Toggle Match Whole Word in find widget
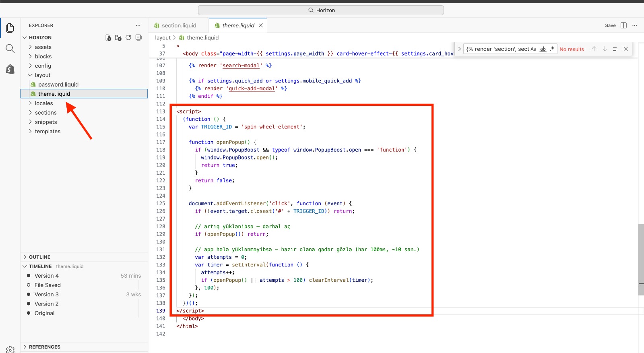 click(x=543, y=49)
